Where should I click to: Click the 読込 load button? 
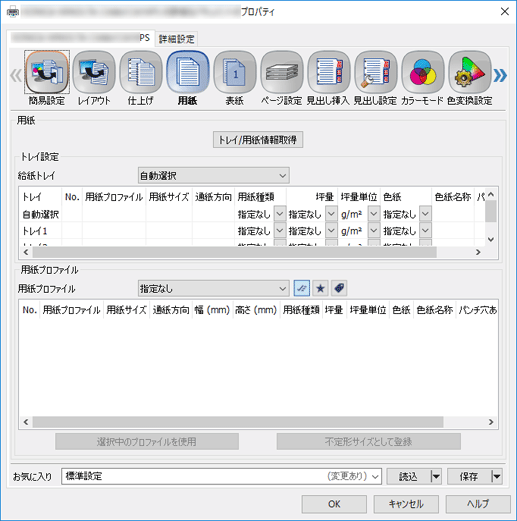[x=409, y=476]
